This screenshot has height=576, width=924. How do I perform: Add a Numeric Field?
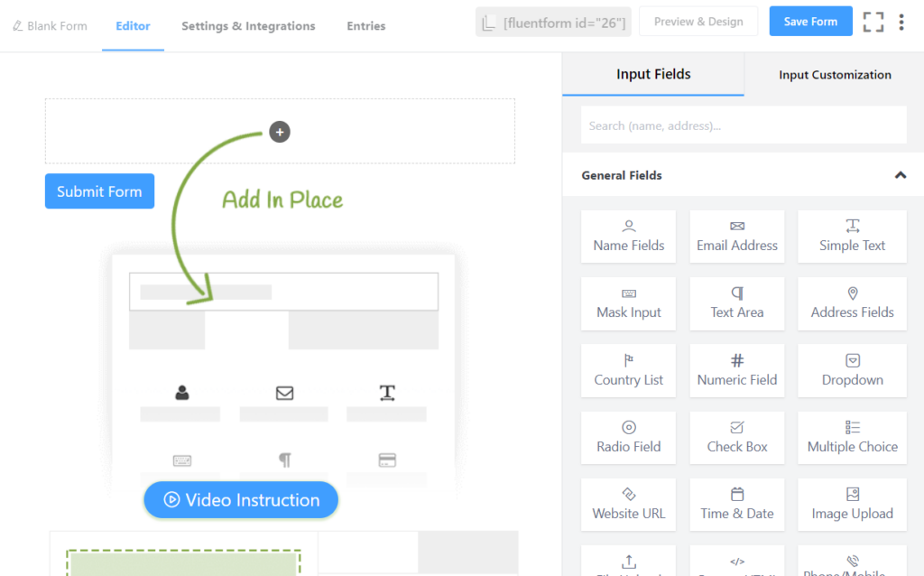(736, 371)
